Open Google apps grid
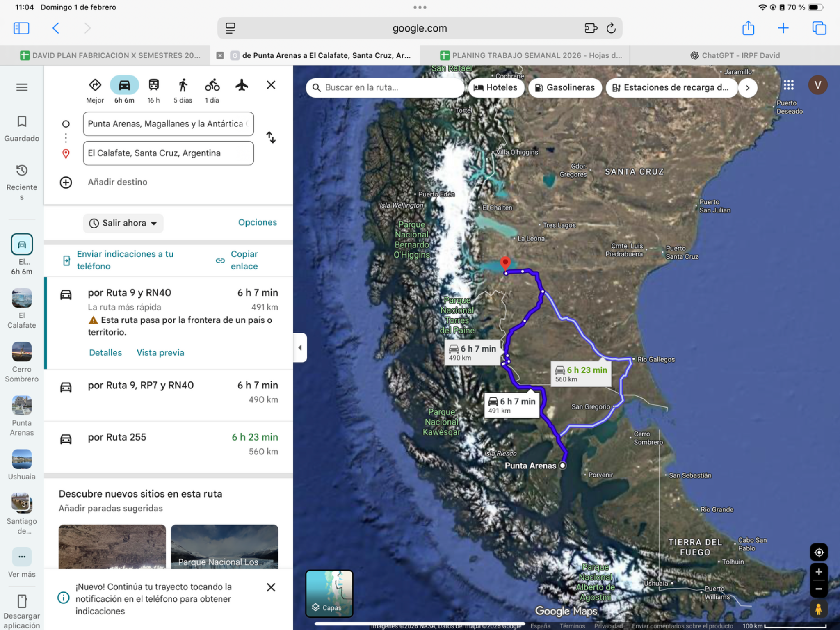840x630 pixels. [x=788, y=85]
